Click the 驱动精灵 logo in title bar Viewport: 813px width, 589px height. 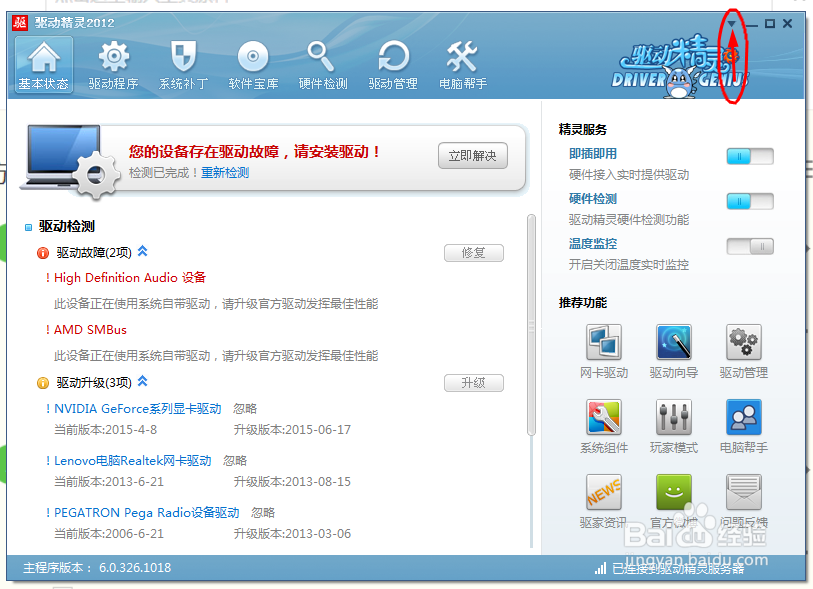20,23
